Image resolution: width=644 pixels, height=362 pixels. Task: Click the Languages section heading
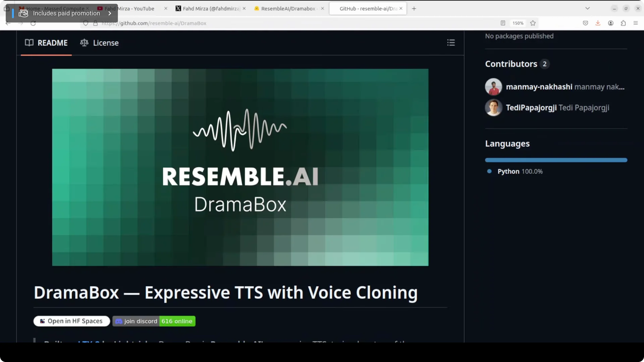click(x=507, y=144)
